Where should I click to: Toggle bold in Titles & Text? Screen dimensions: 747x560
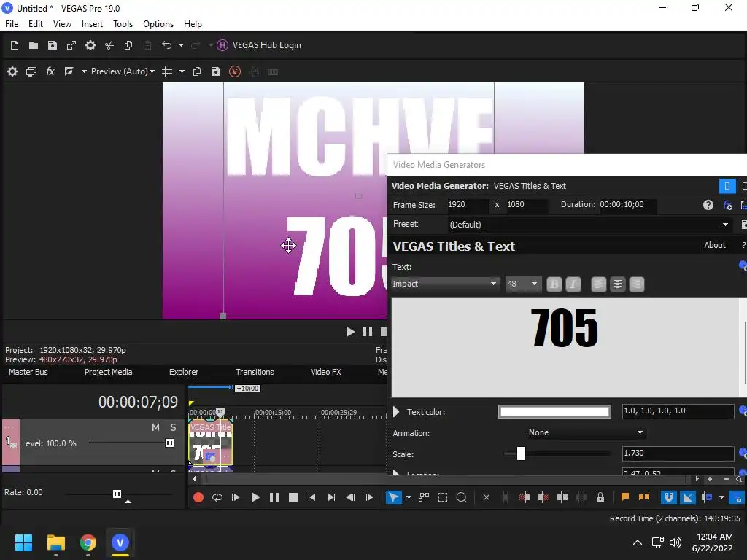554,284
